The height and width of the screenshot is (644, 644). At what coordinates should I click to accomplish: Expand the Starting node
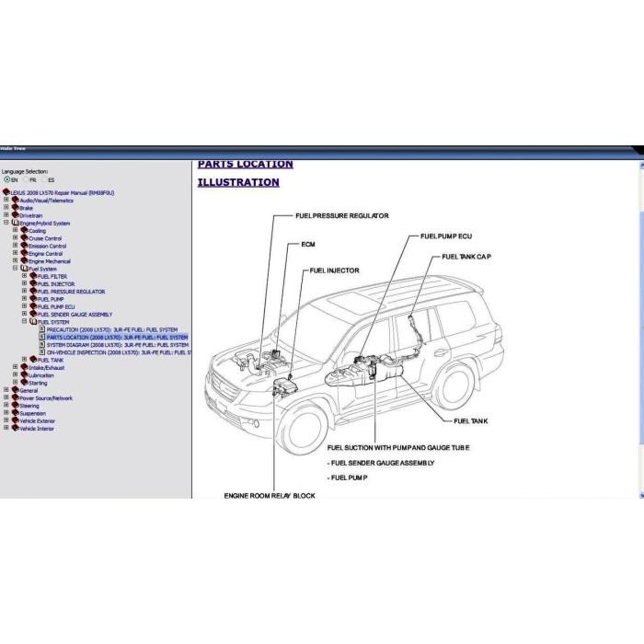coord(16,382)
